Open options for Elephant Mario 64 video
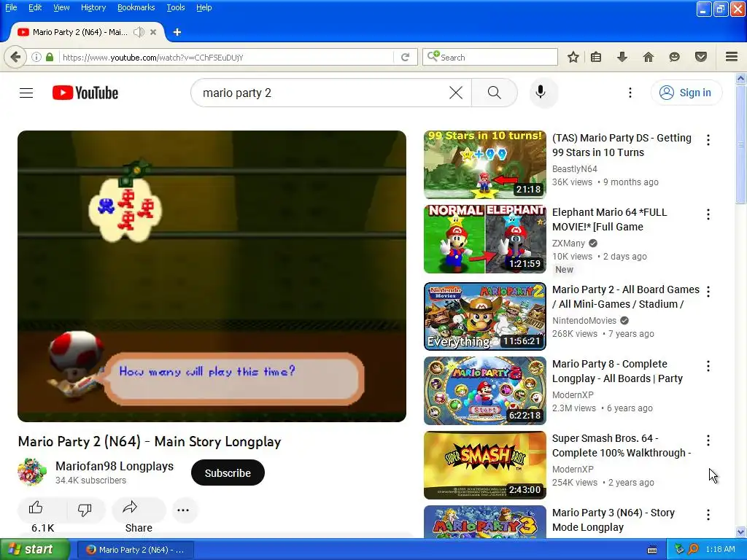This screenshot has height=560, width=747. pos(708,214)
